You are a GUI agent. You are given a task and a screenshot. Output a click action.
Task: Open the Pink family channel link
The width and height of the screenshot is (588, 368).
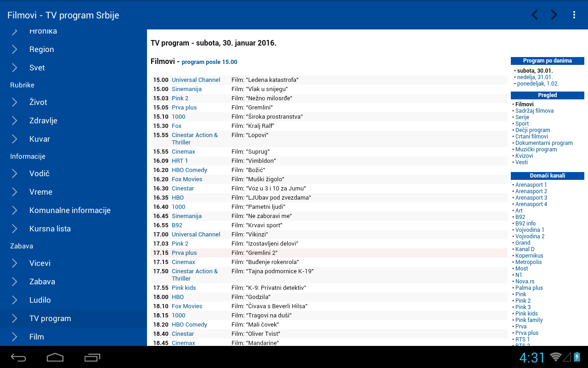click(x=529, y=320)
